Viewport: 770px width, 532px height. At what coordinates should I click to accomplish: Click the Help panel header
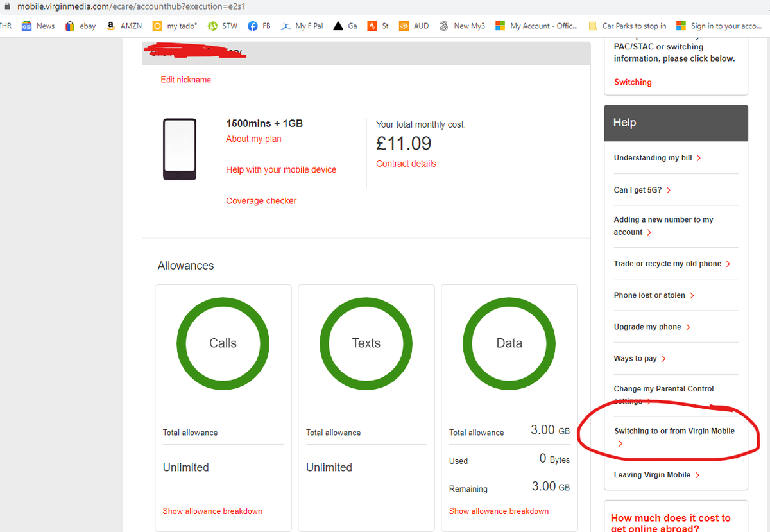676,123
